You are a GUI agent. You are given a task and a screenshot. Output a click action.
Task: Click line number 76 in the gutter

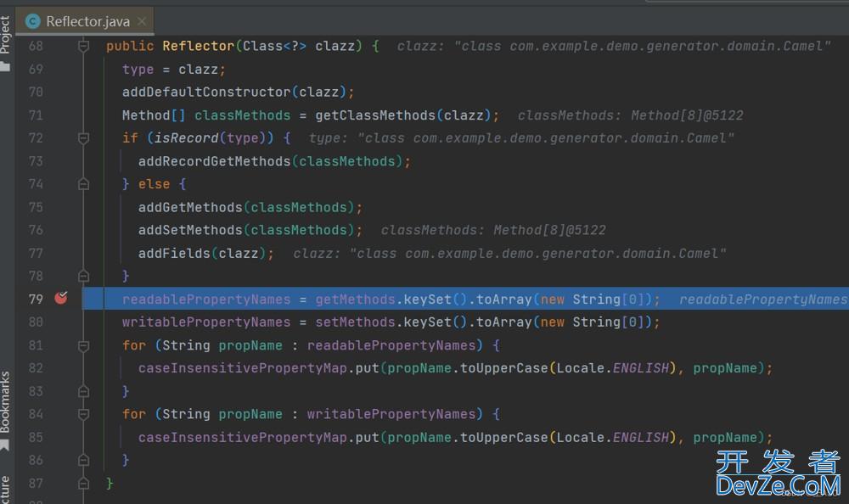pos(36,230)
